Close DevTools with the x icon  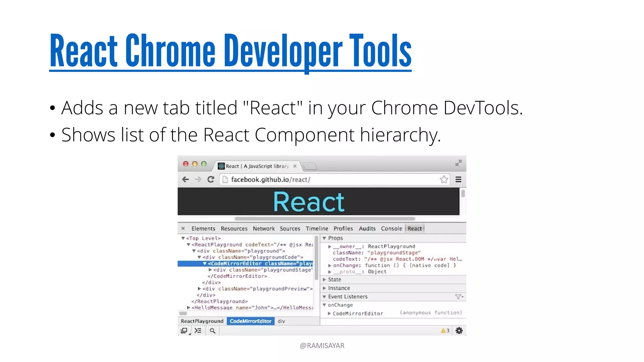183,228
